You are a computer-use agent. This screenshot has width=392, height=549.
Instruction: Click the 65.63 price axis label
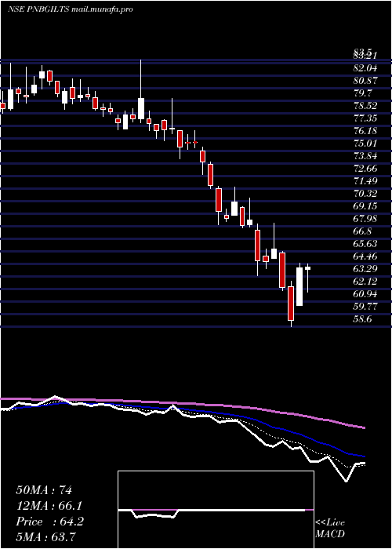click(365, 244)
